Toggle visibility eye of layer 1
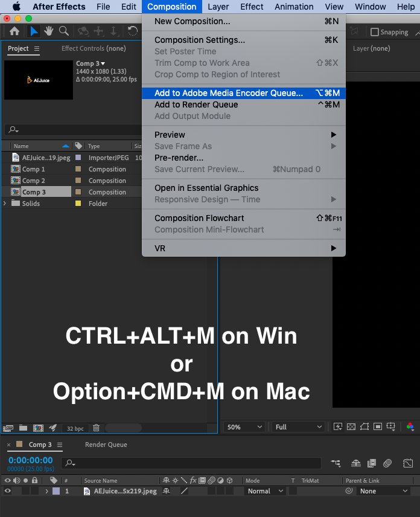This screenshot has width=420, height=517. point(8,491)
